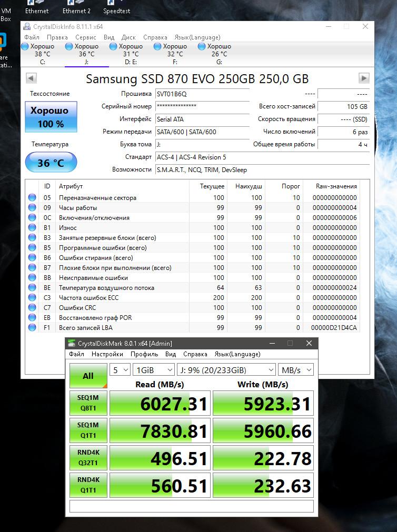Click total host writes field 105 GB
The height and width of the screenshot is (532, 397).
(343, 106)
